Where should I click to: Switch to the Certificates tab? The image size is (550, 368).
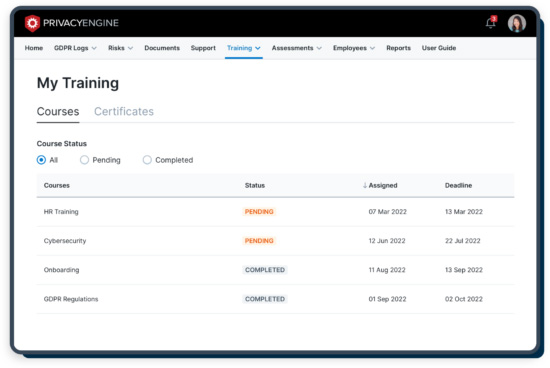tap(124, 112)
